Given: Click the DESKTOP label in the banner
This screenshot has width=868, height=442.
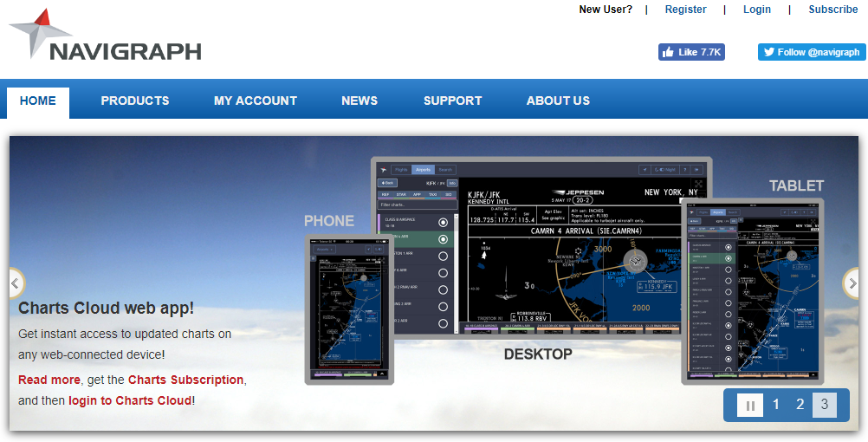Looking at the screenshot, I should [538, 354].
